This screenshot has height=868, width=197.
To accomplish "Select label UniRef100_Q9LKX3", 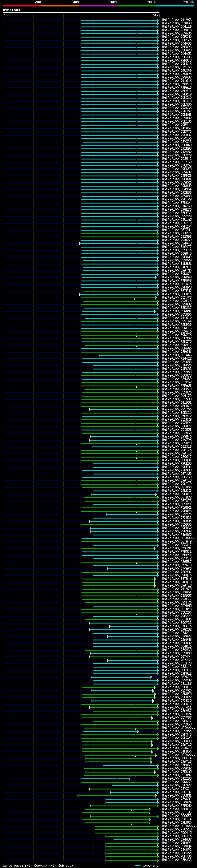I will click(177, 491).
